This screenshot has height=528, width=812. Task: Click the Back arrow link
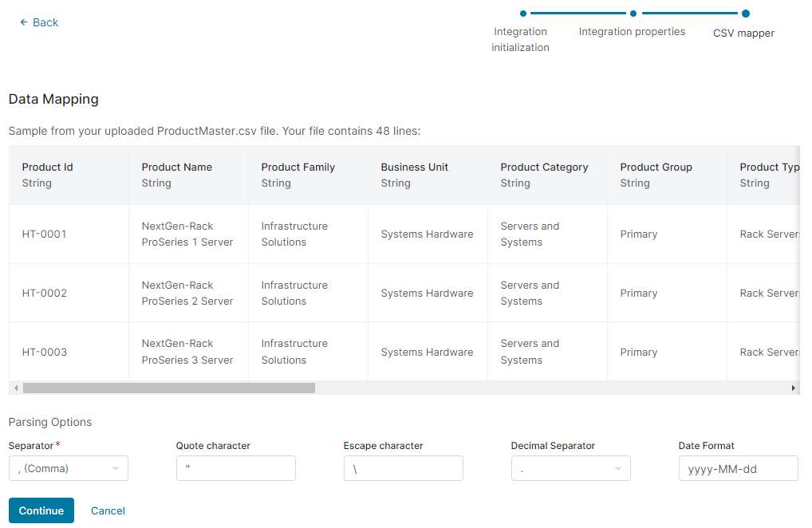point(39,22)
